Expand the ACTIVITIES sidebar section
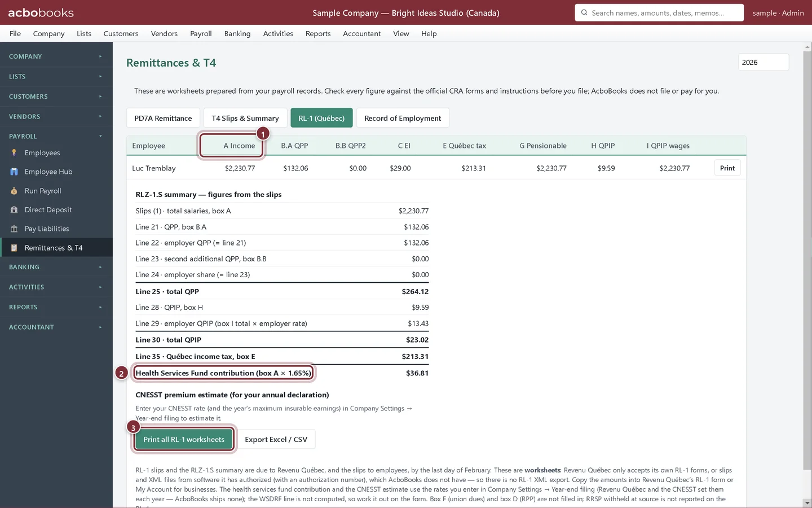812x508 pixels. [56, 287]
